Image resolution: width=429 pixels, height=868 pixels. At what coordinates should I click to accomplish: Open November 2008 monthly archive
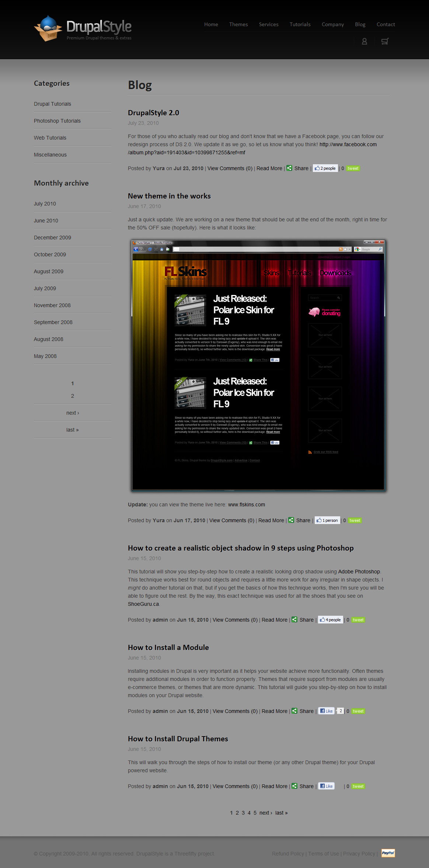click(x=52, y=305)
